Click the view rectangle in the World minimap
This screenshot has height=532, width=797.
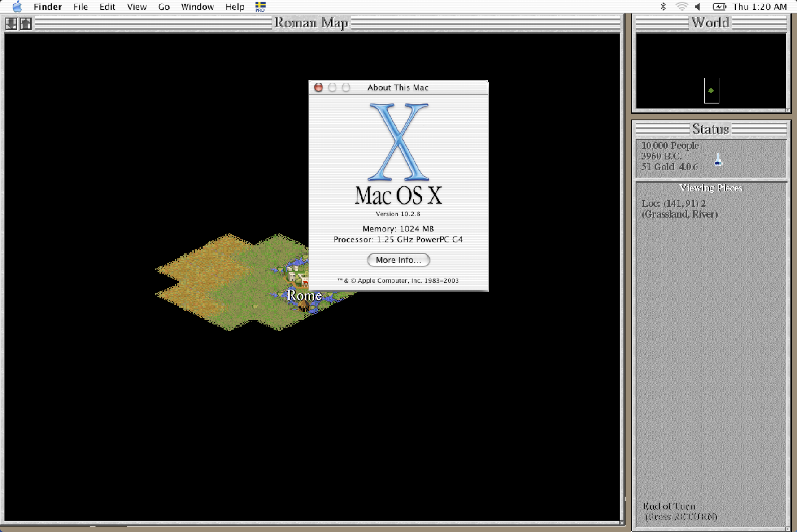pos(711,91)
